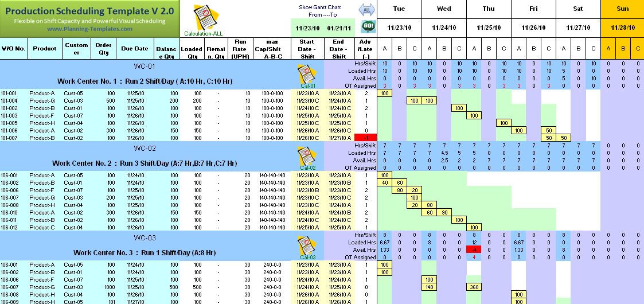
Task: Click the W/O No. column header
Action: 14,49
